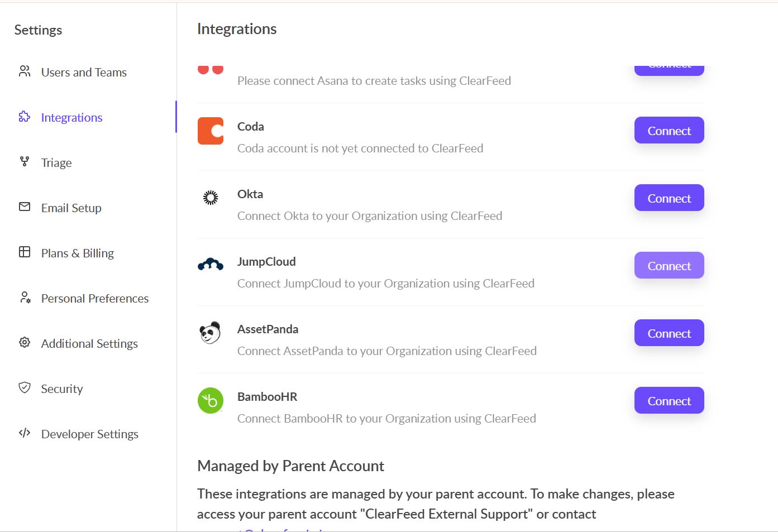Go to Personal Preferences
This screenshot has height=532, width=778.
tap(95, 299)
